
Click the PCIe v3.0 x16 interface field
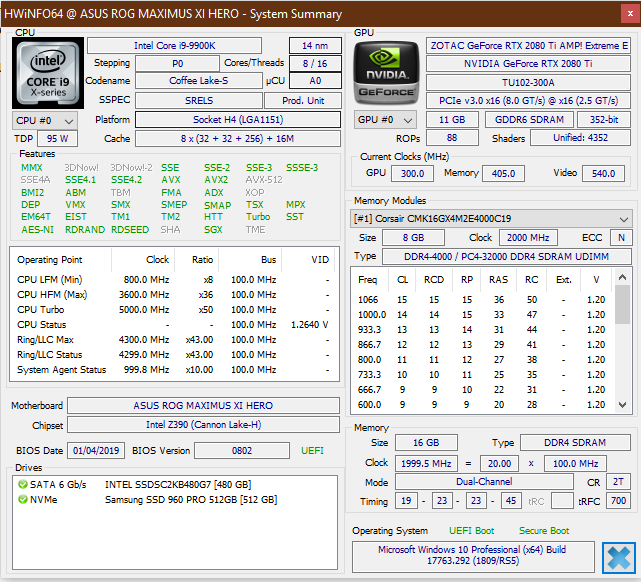pyautogui.click(x=528, y=101)
